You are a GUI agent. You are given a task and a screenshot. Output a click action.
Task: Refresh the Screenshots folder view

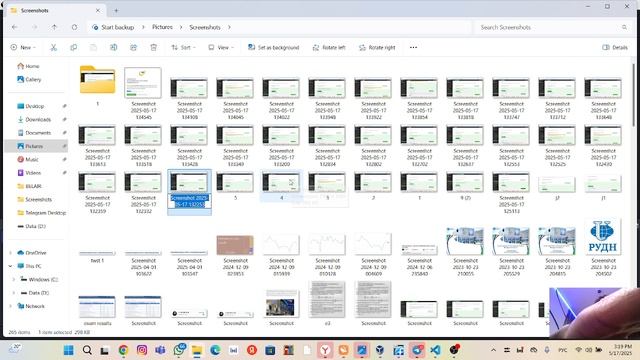pos(74,27)
